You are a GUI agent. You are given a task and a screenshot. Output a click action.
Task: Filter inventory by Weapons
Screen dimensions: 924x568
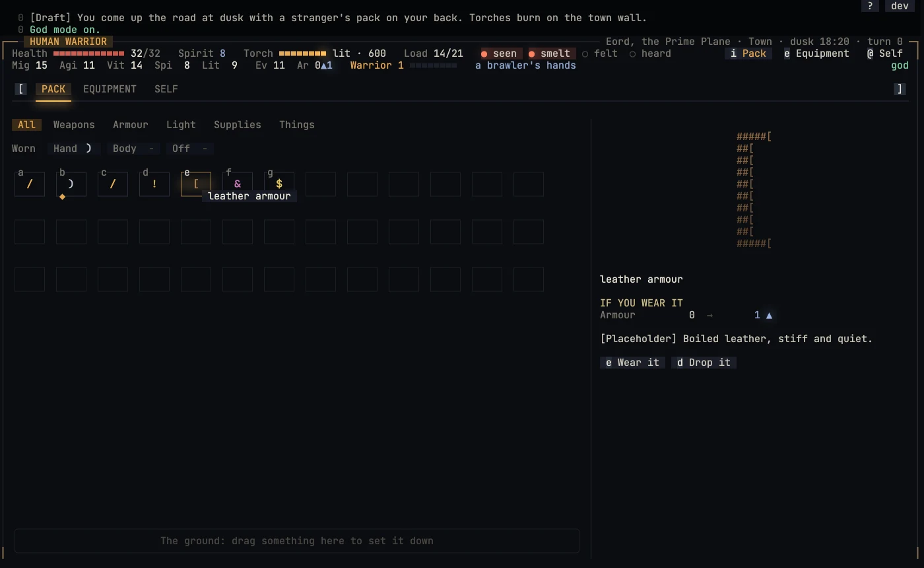pos(74,125)
